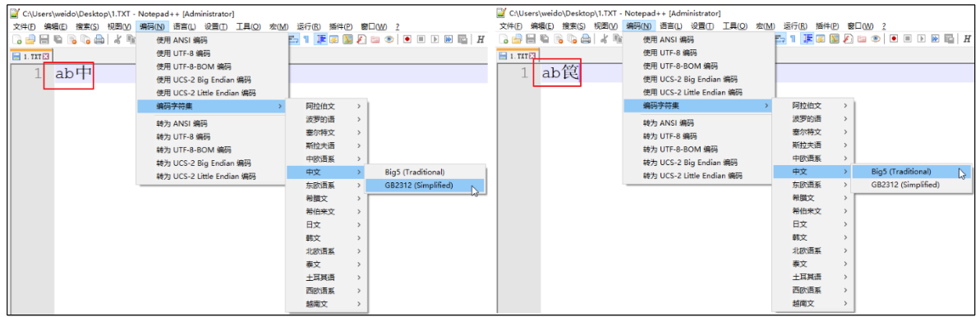The height and width of the screenshot is (317, 980).
Task: Click Cut scissors icon in left Notepad++ window
Action: tap(117, 39)
